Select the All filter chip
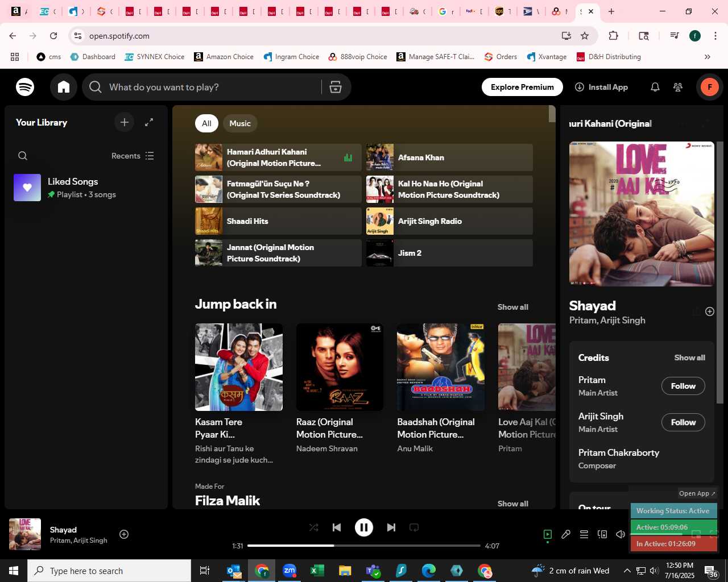The height and width of the screenshot is (582, 728). pos(206,123)
